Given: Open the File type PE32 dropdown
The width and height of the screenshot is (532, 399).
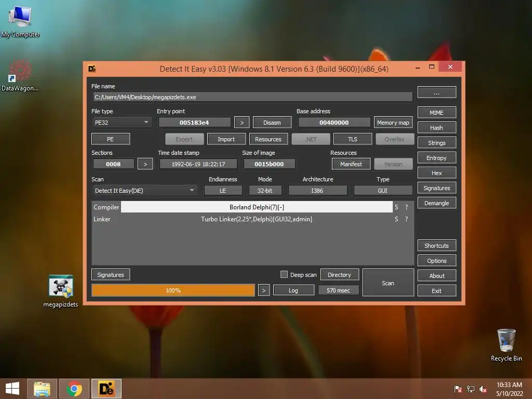Looking at the screenshot, I should point(122,123).
